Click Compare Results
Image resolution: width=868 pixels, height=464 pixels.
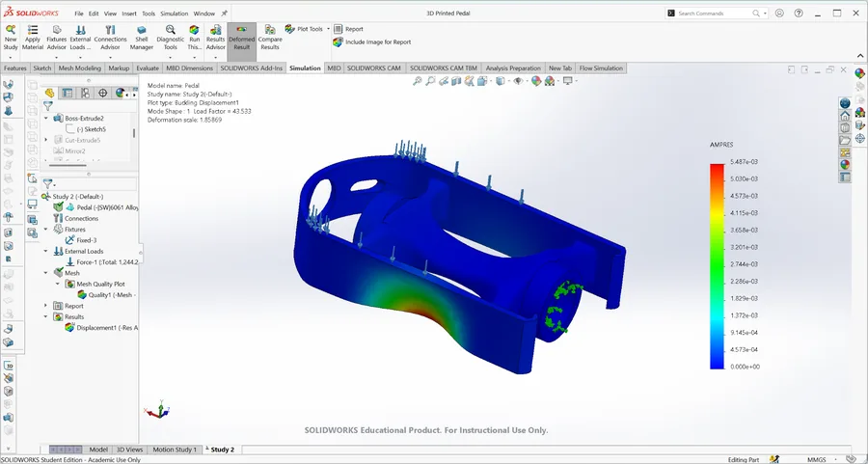click(x=270, y=38)
